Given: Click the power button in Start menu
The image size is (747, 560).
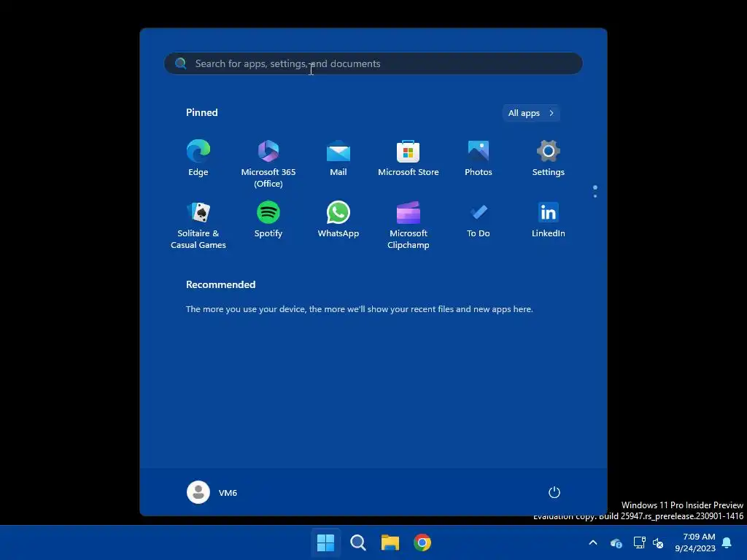Looking at the screenshot, I should [554, 492].
